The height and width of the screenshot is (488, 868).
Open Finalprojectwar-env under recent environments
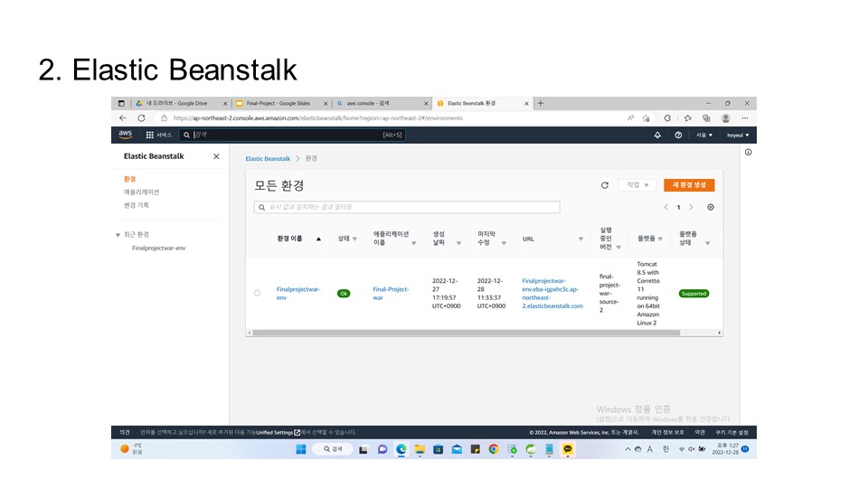(159, 248)
